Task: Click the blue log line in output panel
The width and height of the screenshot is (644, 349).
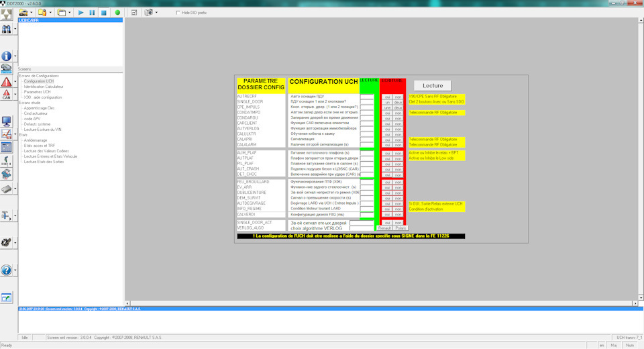Action: tap(330, 309)
